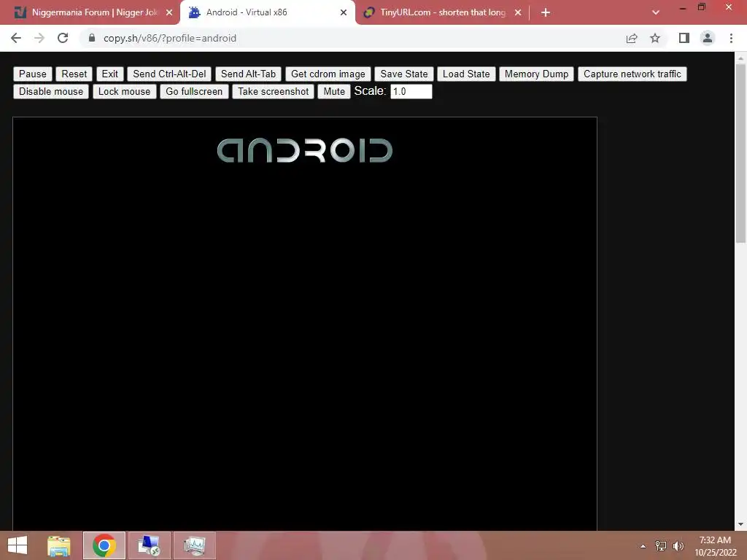Click the forward navigation arrow
Image resolution: width=747 pixels, height=560 pixels.
point(39,38)
